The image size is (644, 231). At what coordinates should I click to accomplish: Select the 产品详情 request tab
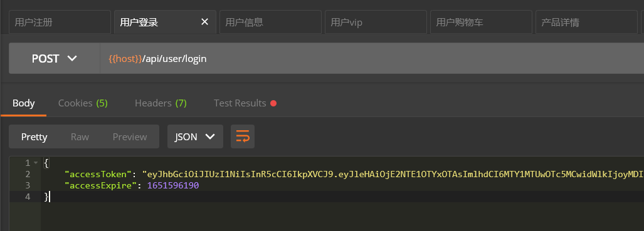[586, 22]
